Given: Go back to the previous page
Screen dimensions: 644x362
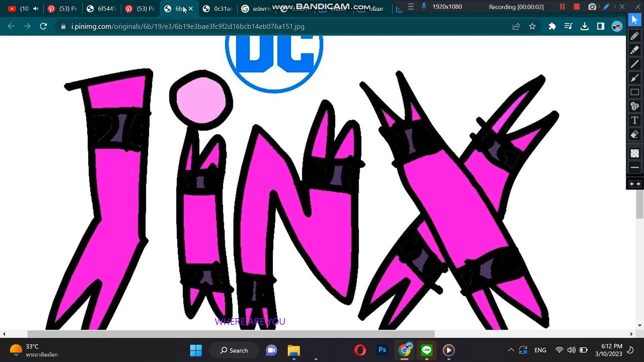Looking at the screenshot, I should 11,26.
